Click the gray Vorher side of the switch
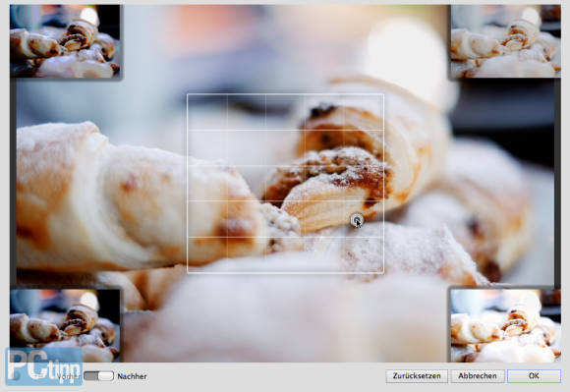 pyautogui.click(x=90, y=376)
